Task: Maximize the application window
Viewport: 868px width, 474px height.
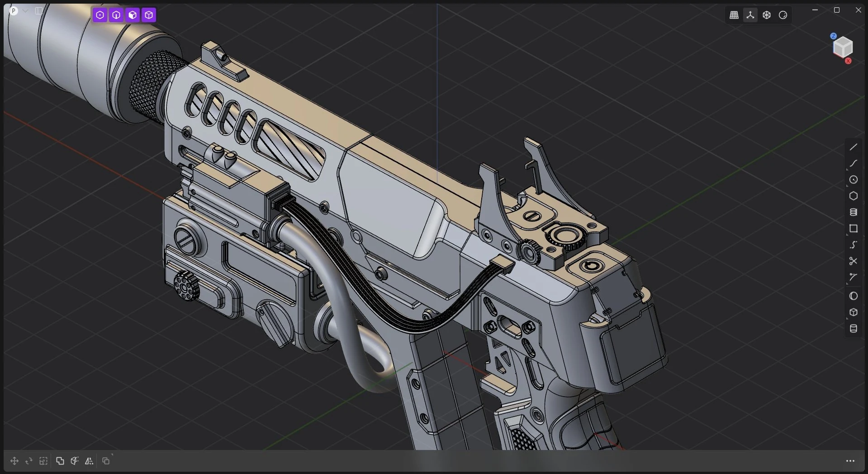Action: click(x=837, y=10)
